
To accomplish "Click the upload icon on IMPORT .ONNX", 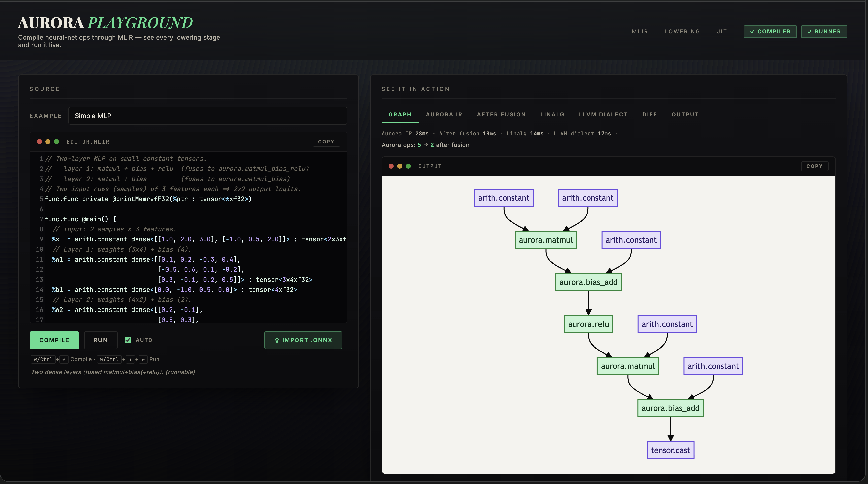I will (277, 340).
